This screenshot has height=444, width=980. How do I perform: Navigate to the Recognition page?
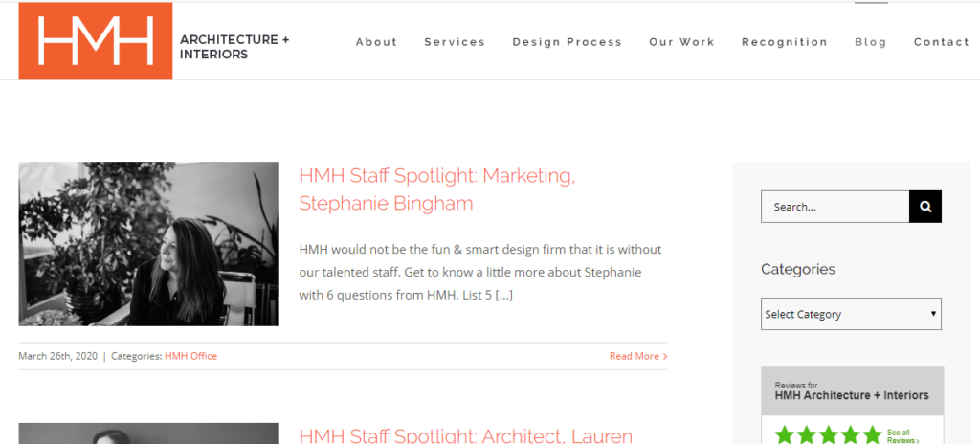click(784, 42)
